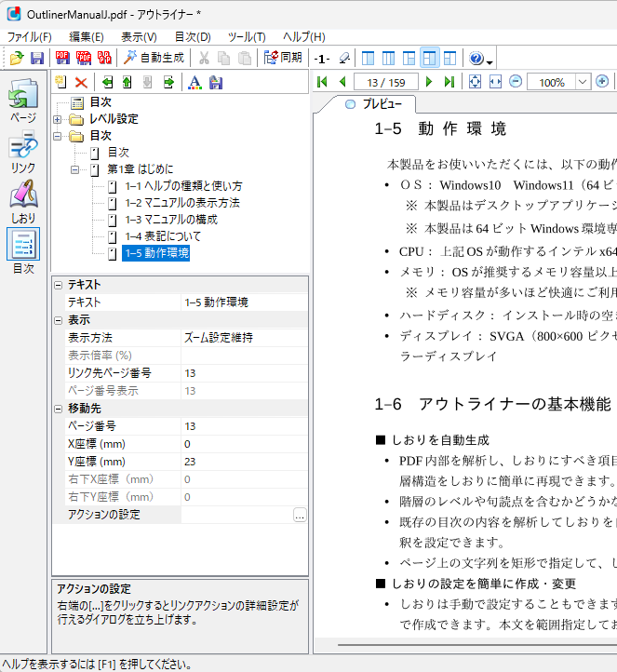Click the text color A icon
617x672 pixels.
[194, 83]
